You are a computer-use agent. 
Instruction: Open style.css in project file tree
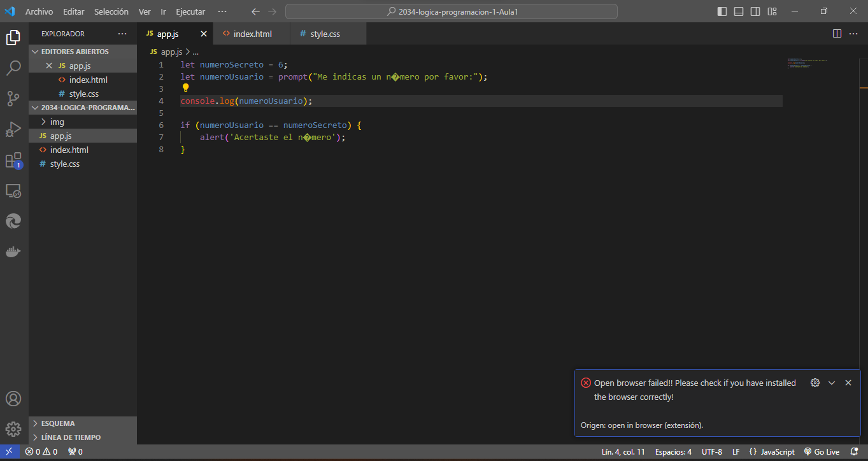(x=83, y=164)
